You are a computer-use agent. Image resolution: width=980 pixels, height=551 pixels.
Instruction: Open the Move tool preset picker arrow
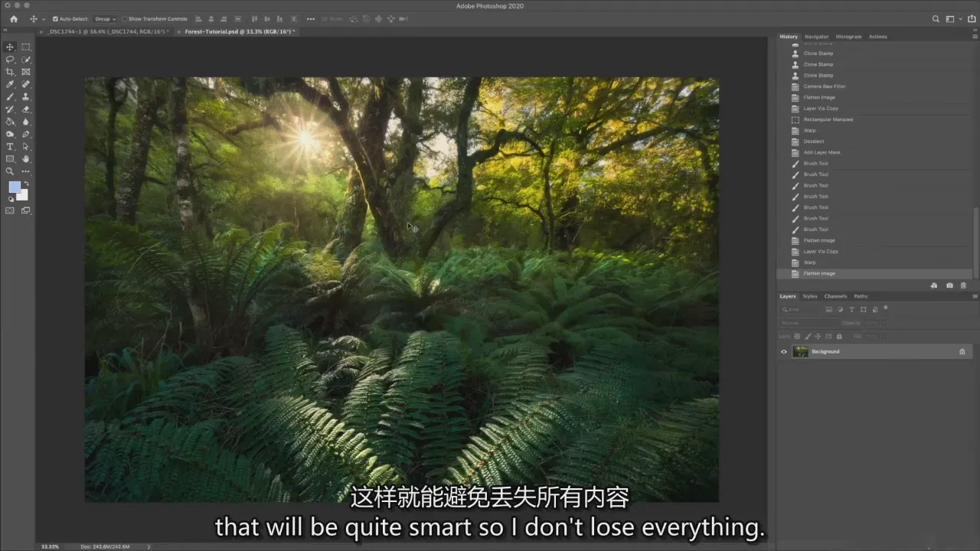point(44,19)
